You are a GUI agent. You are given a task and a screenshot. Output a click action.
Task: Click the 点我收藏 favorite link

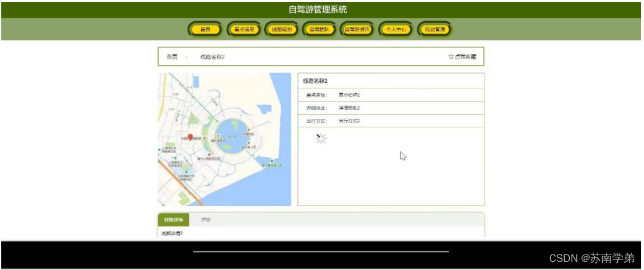[463, 57]
